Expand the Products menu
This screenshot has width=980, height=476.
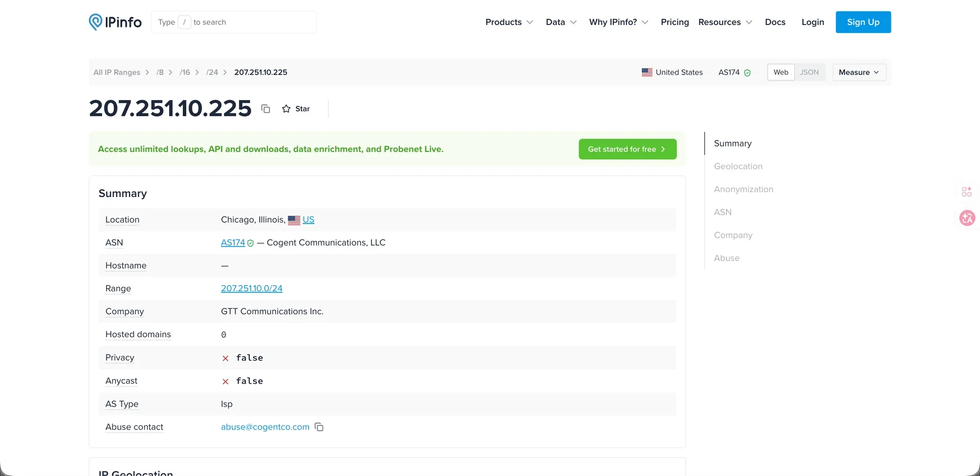click(509, 22)
